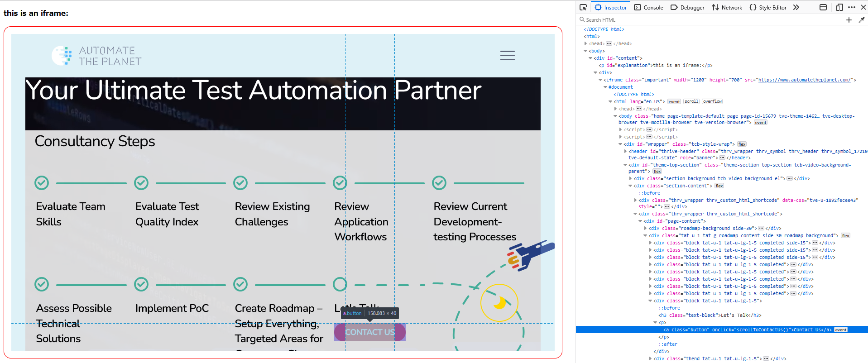The width and height of the screenshot is (868, 363).
Task: Toggle Responsive Design Mode
Action: click(839, 7)
